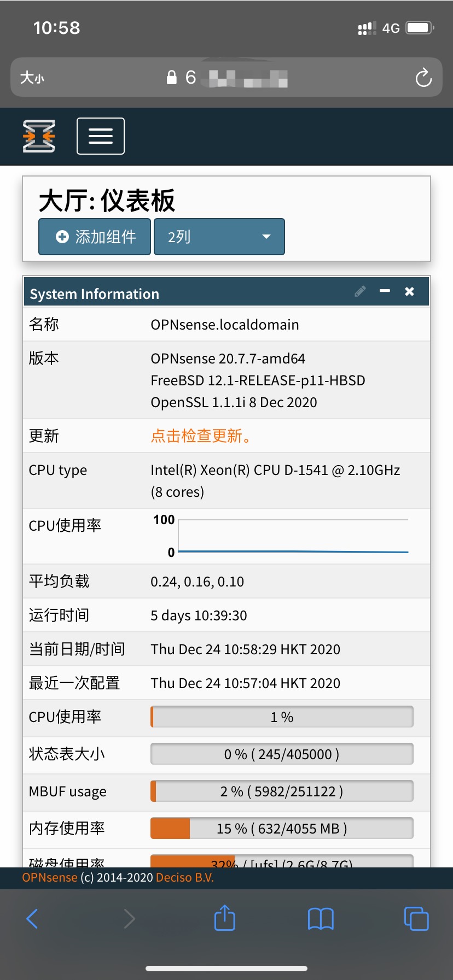Go back using Safari back arrow
The image size is (453, 980).
click(32, 919)
